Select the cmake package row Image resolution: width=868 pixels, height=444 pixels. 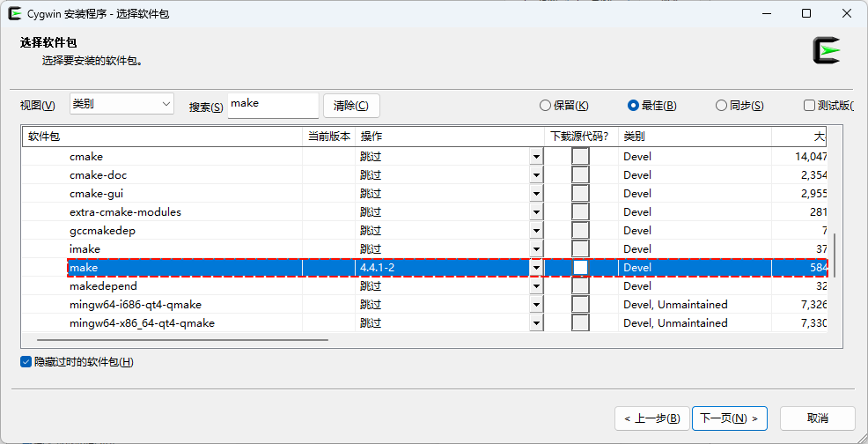(x=425, y=157)
